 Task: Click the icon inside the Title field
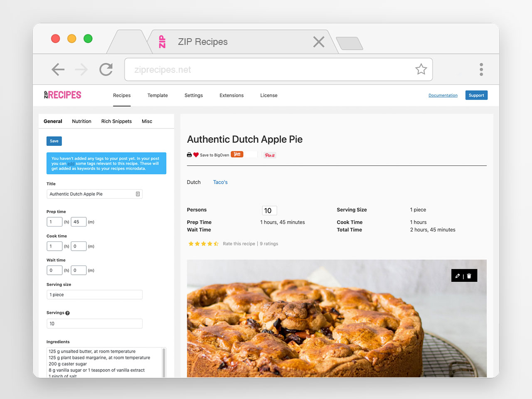138,194
